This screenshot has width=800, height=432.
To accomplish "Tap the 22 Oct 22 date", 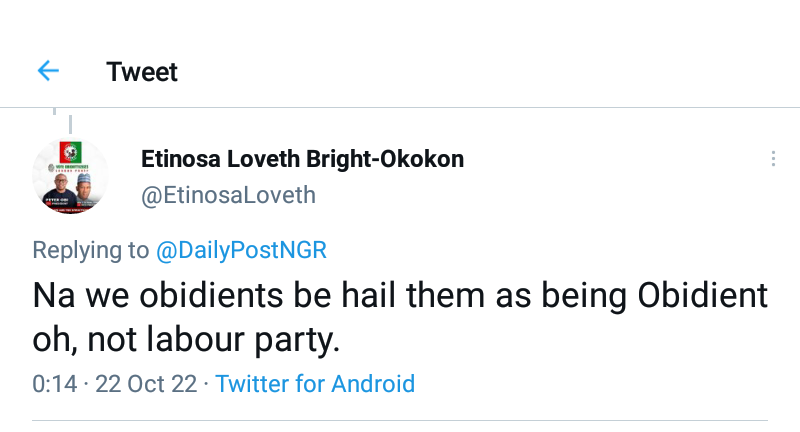I will pyautogui.click(x=145, y=383).
